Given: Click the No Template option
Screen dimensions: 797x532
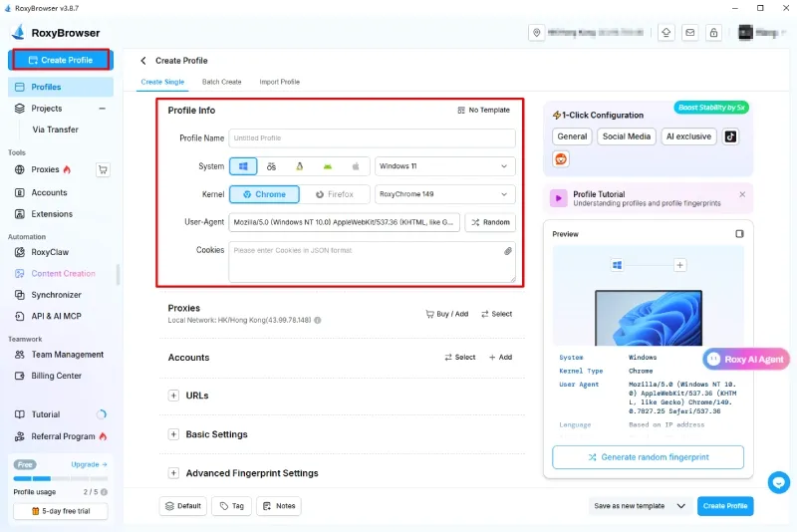Looking at the screenshot, I should pyautogui.click(x=483, y=110).
